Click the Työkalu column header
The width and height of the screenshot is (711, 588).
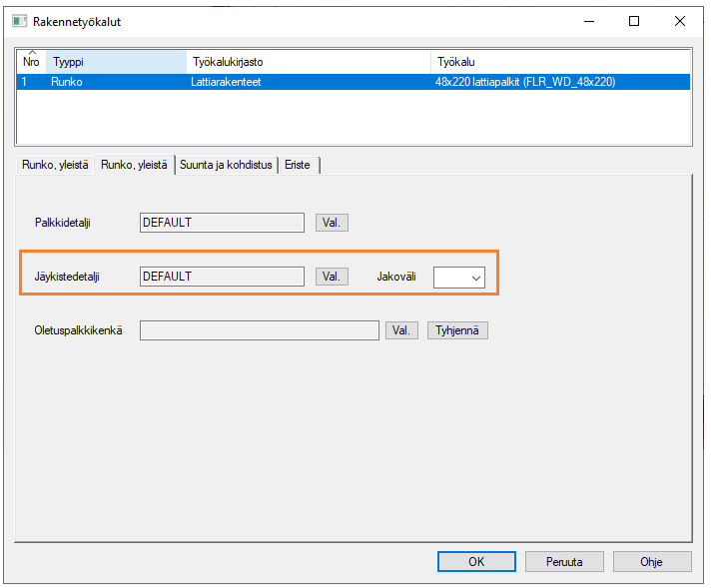pyautogui.click(x=559, y=62)
